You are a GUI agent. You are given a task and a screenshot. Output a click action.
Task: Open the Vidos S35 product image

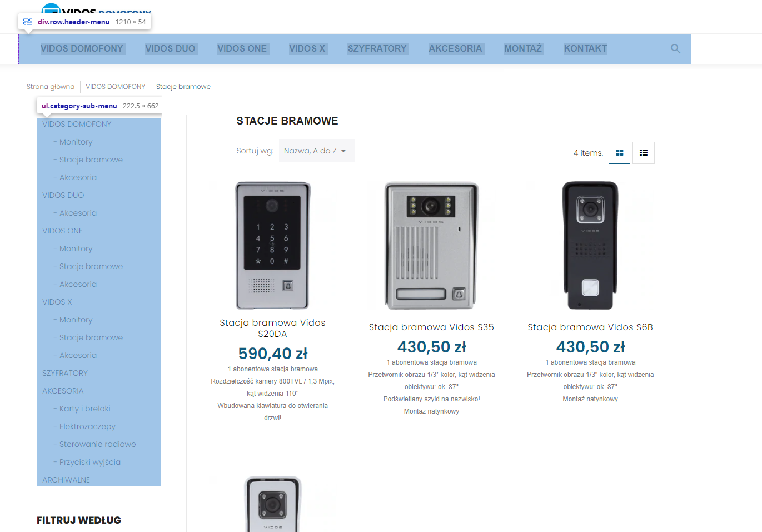[431, 245]
